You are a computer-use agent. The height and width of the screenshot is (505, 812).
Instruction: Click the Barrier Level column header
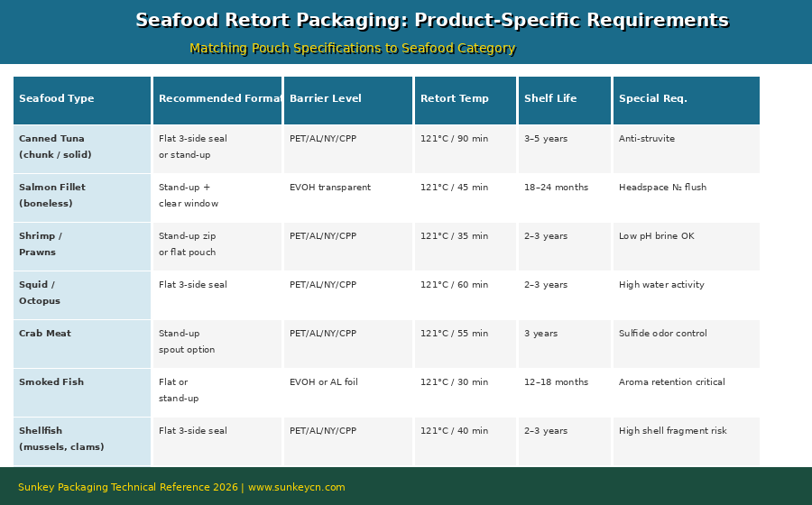tap(326, 99)
